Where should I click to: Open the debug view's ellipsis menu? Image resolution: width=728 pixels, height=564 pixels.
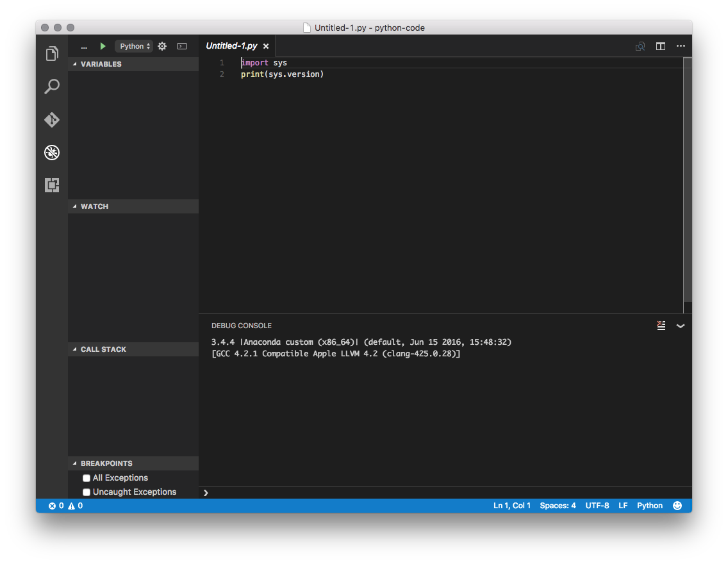84,46
